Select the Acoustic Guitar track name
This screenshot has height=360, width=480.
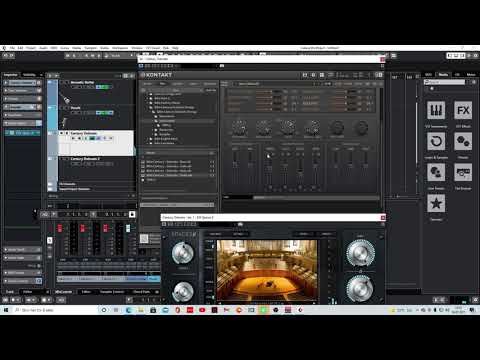tap(82, 82)
